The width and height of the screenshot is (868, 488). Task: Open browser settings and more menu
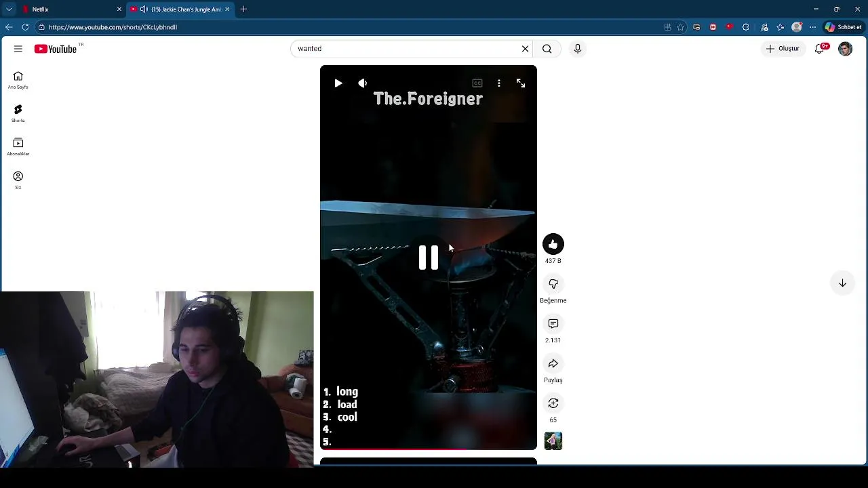pos(813,27)
